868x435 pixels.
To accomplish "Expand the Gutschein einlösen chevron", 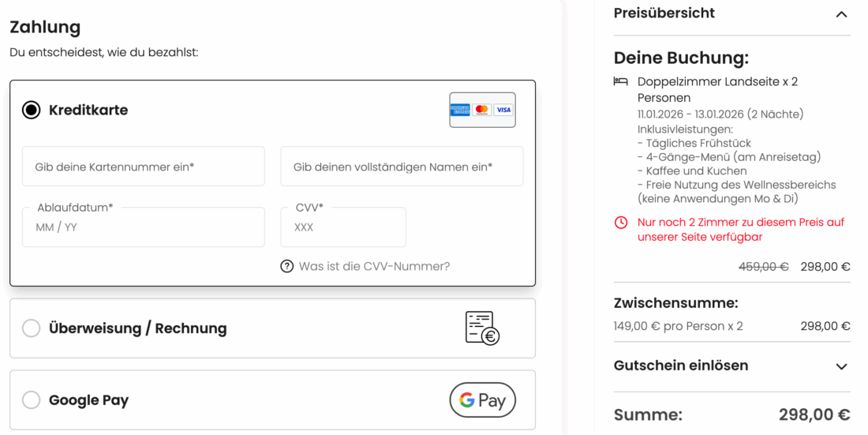I will [841, 366].
